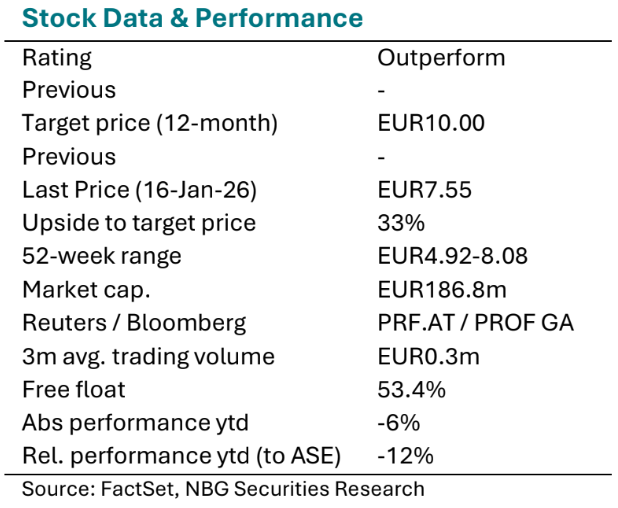Click the 33% upside value
The image size is (618, 508).
(x=398, y=223)
